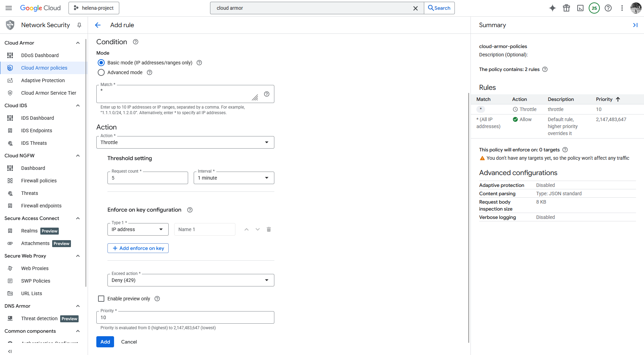Pin the Network Security product
This screenshot has width=644, height=355.
pos(79,25)
